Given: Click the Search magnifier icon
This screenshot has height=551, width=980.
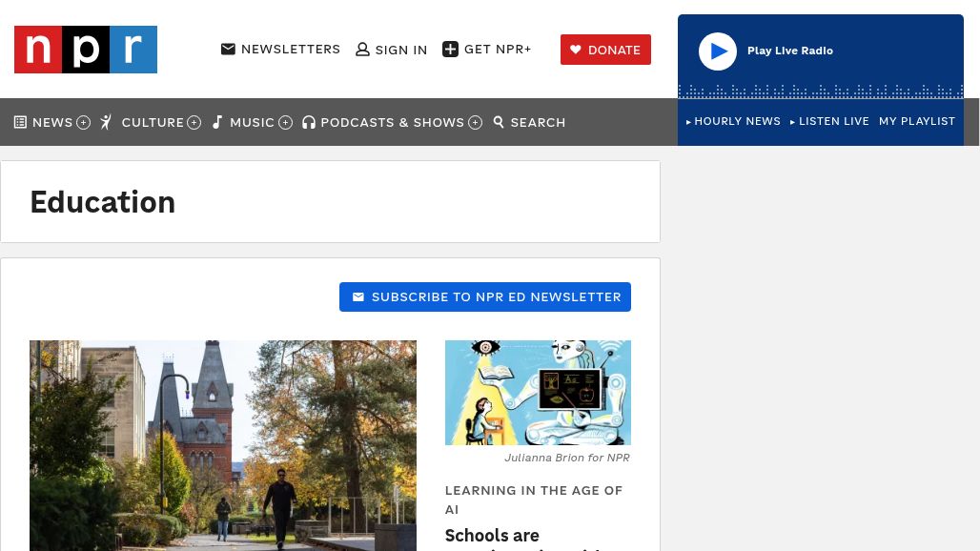Looking at the screenshot, I should coord(499,122).
